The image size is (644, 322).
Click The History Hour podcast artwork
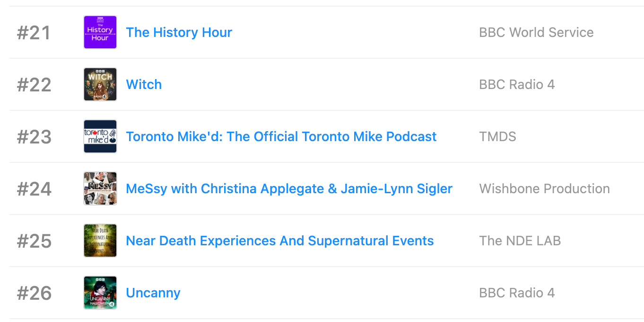coord(100,32)
